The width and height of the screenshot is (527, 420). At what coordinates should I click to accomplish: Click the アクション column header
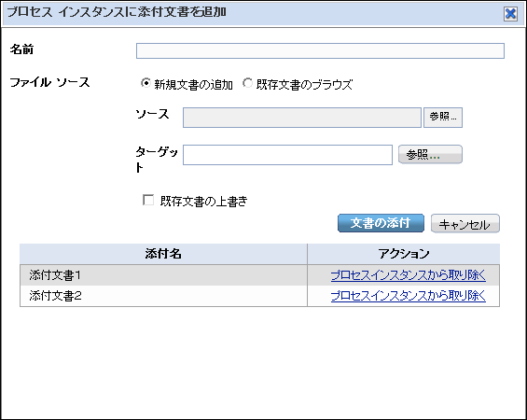[404, 254]
